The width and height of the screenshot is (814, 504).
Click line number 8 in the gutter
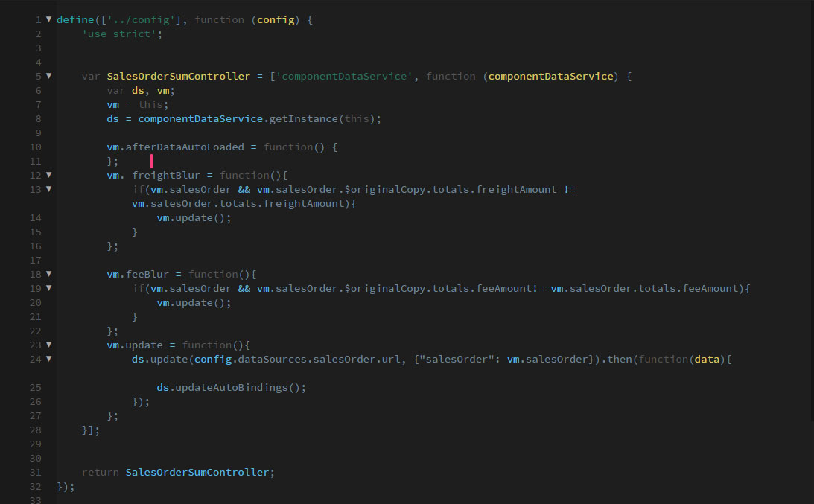click(39, 119)
